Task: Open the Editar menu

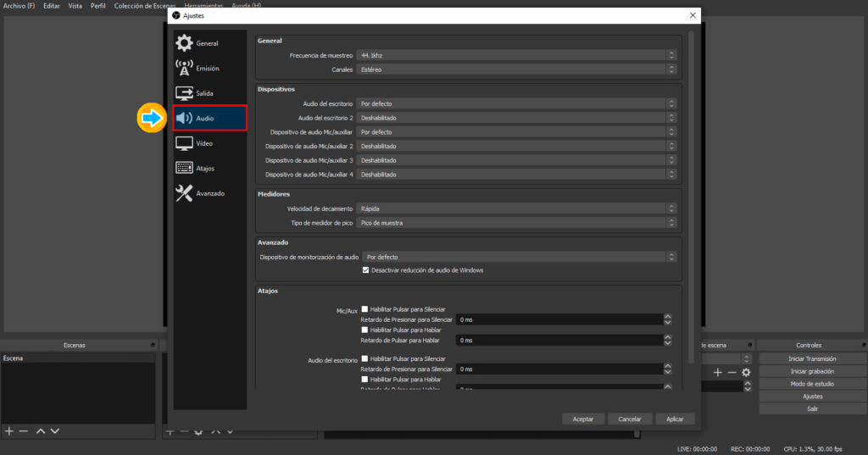Action: tap(52, 6)
